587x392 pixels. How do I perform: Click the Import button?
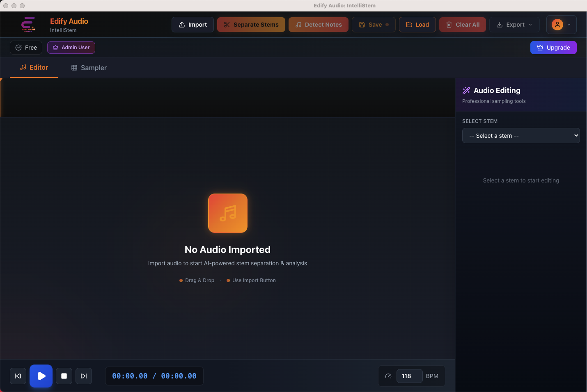point(193,25)
